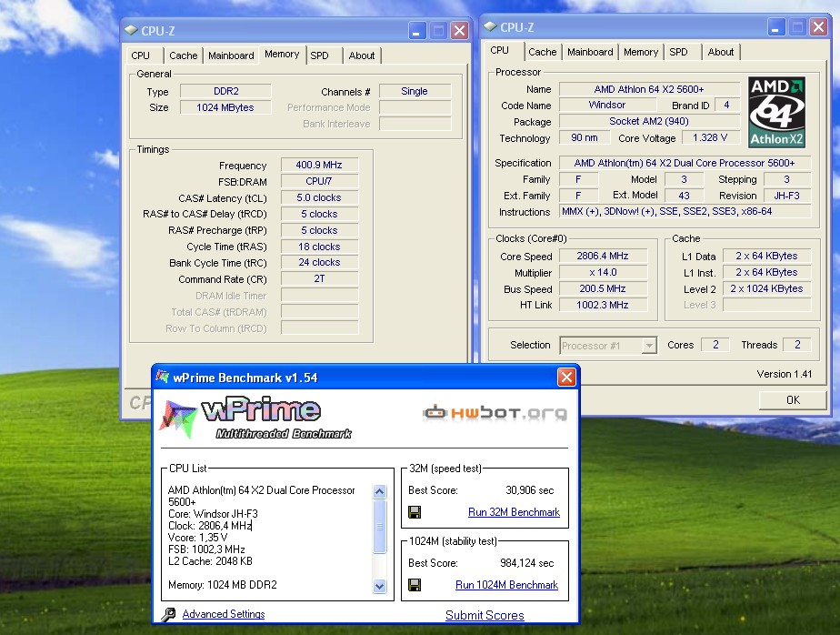Screen dimensions: 840x635
Task: Click the wPrime colorful logo graphic
Action: [178, 418]
